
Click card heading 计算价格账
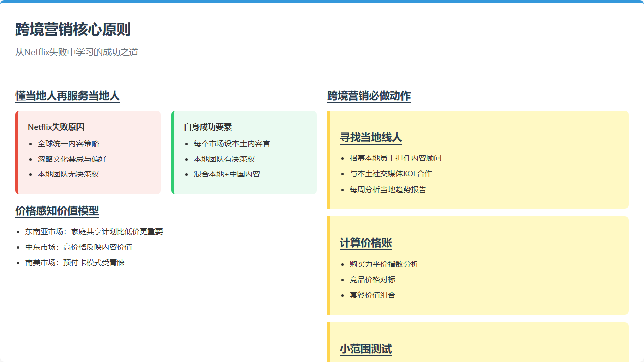click(366, 243)
